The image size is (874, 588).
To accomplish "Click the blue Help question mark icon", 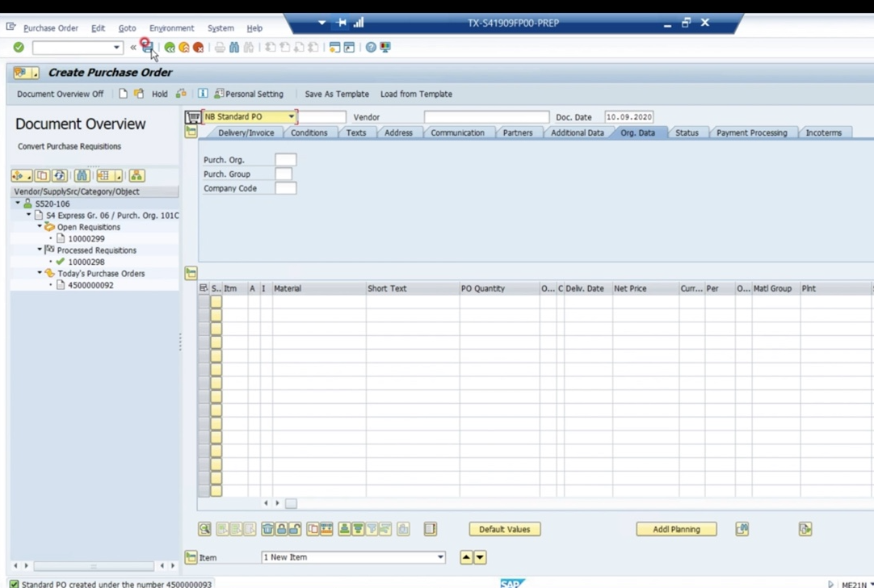I will (371, 48).
